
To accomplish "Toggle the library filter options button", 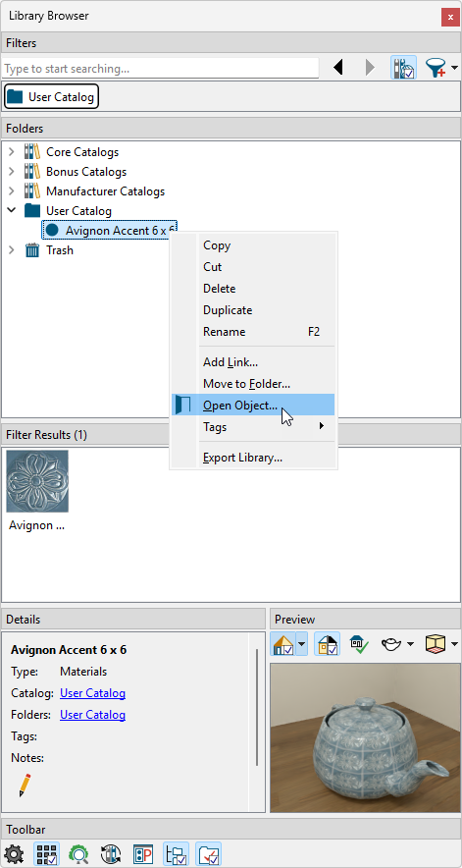I will pos(404,68).
